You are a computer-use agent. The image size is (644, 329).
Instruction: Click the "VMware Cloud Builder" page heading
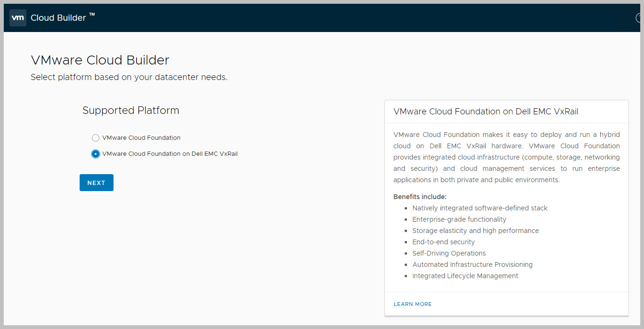pyautogui.click(x=100, y=60)
